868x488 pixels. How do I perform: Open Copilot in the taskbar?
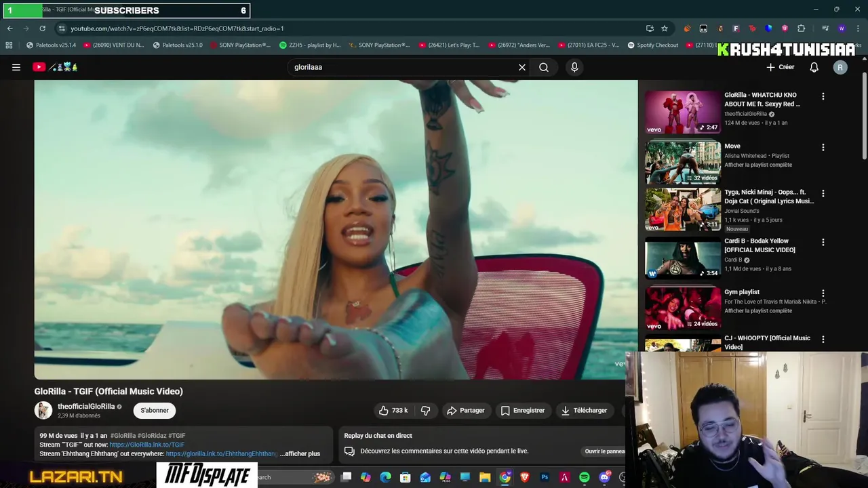[x=366, y=477]
